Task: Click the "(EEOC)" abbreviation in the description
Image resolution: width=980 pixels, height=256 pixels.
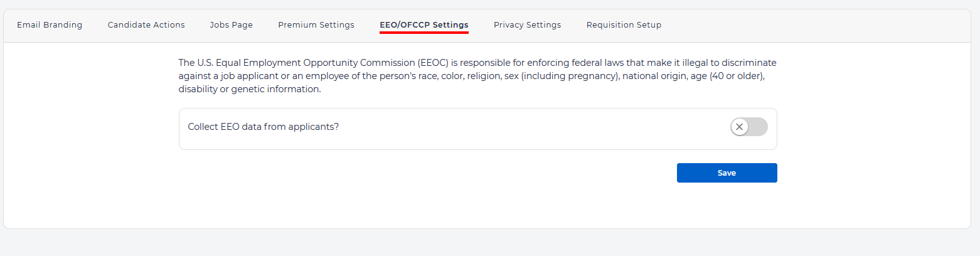Action: 433,63
